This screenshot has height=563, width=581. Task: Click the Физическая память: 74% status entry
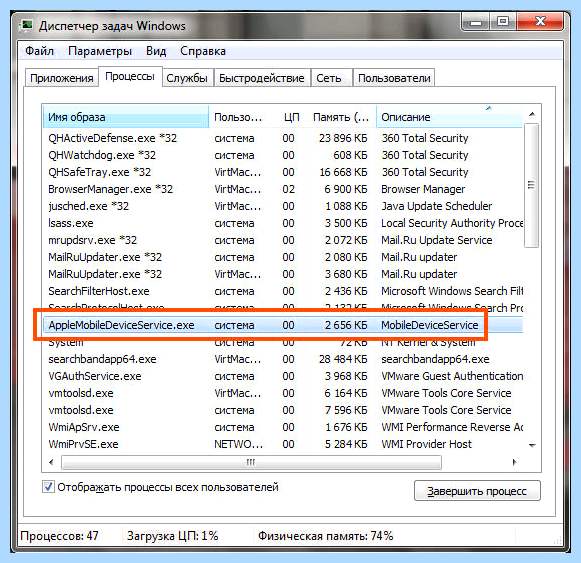coord(325,536)
